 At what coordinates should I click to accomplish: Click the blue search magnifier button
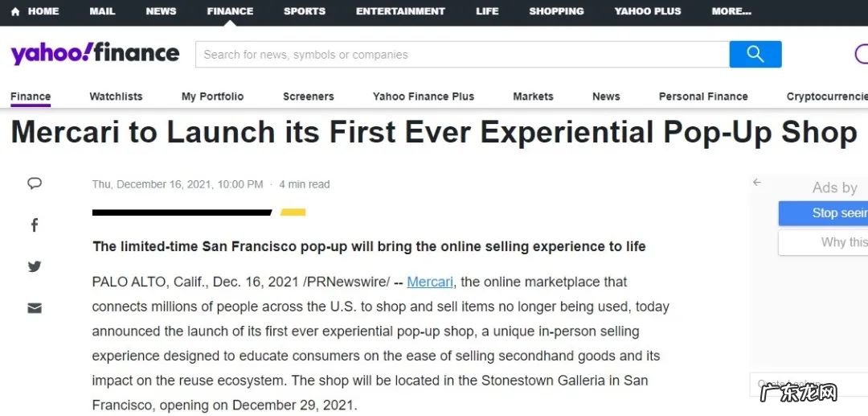tap(755, 54)
